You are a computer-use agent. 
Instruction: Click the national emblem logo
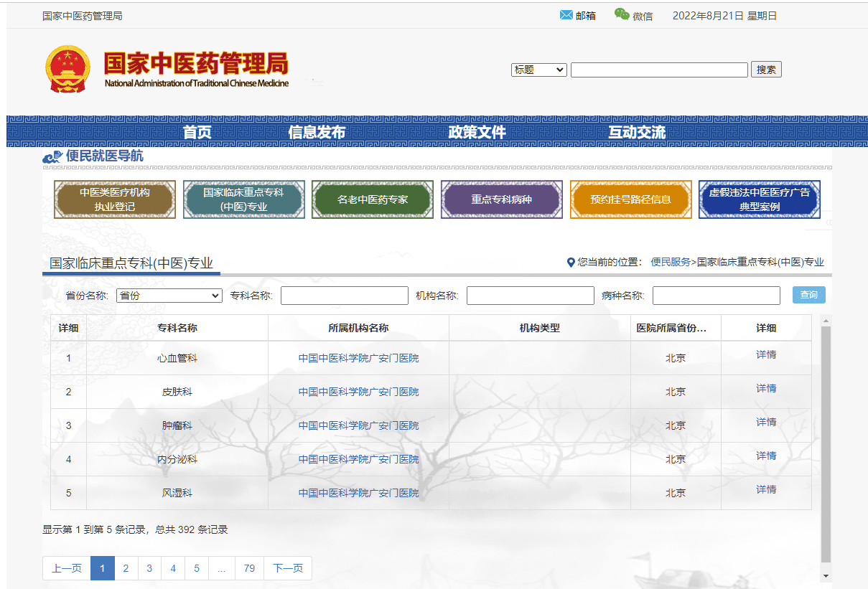tap(69, 70)
